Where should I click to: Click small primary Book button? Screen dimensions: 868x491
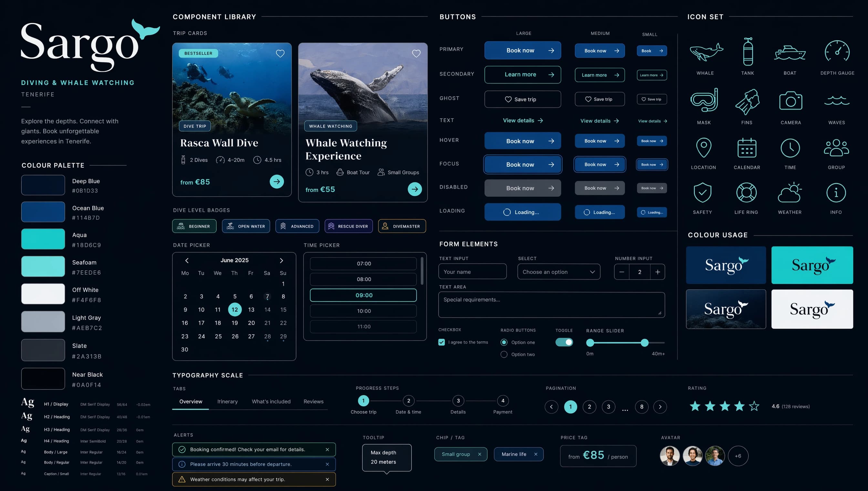pos(652,51)
